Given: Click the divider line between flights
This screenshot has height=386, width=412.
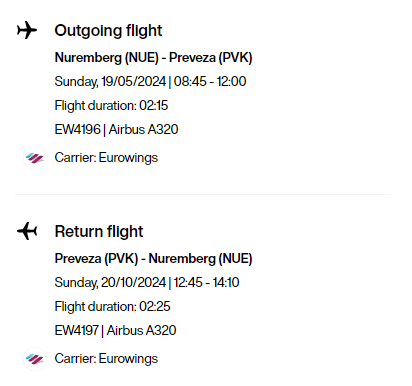Looking at the screenshot, I should click(203, 194).
